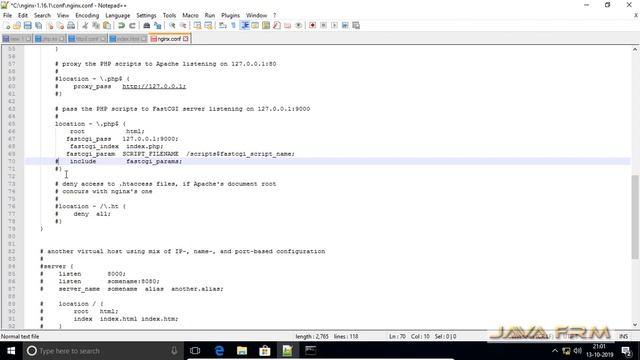The width and height of the screenshot is (640, 360).
Task: Click the Copy toolbar icon
Action: (x=96, y=25)
